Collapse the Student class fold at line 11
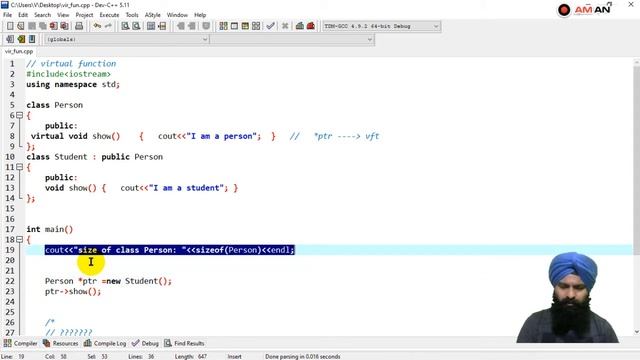The image size is (640, 360). pos(19,167)
